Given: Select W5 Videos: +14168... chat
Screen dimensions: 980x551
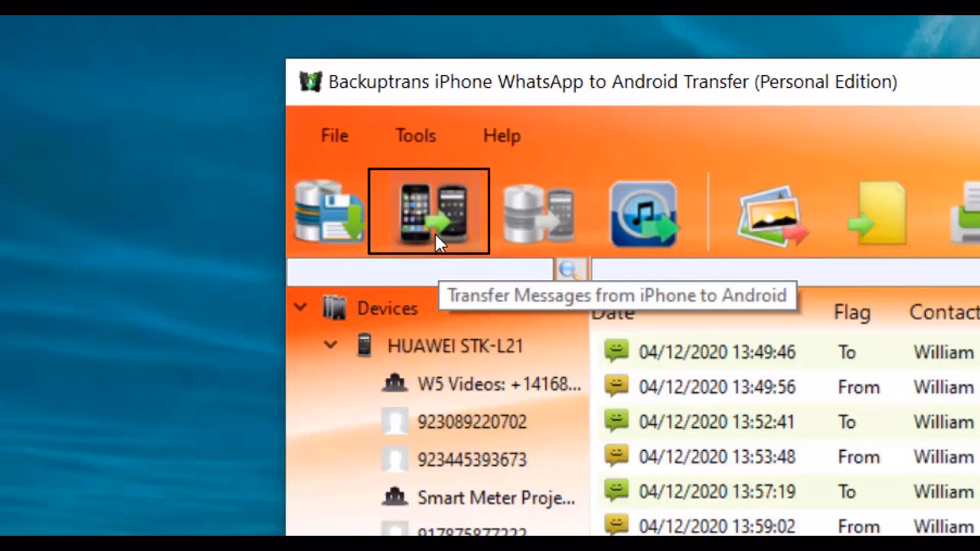Looking at the screenshot, I should 499,384.
